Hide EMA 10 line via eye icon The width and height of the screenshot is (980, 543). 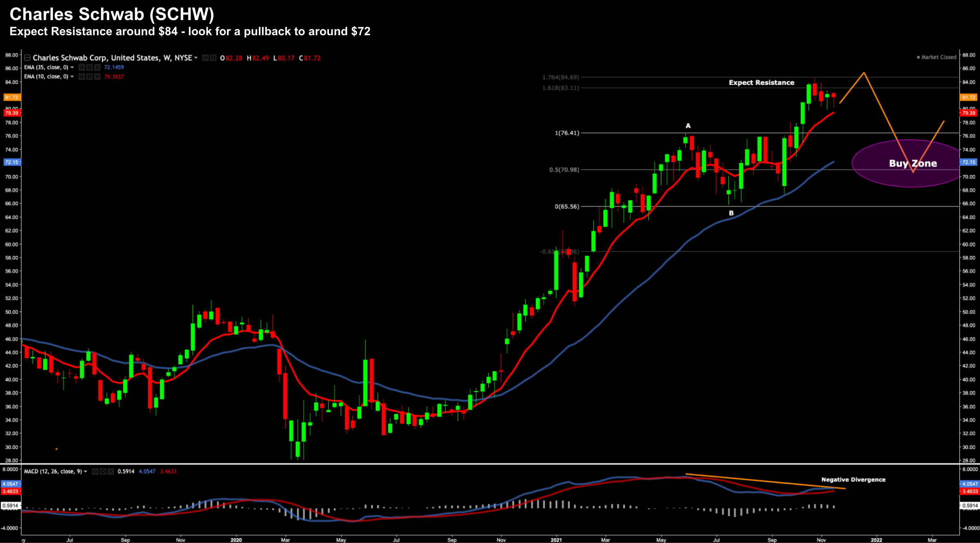[x=82, y=77]
